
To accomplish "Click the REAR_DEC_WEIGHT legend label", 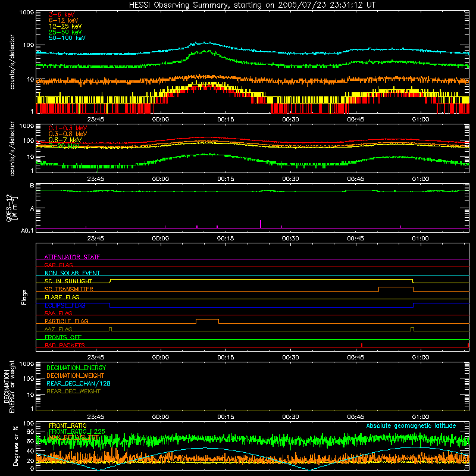I will [x=73, y=392].
